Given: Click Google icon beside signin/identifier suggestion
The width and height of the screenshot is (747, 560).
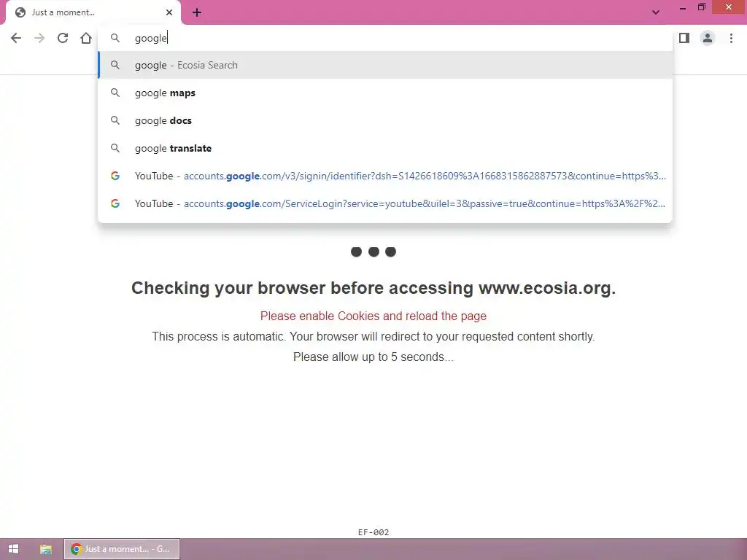Looking at the screenshot, I should [x=115, y=176].
